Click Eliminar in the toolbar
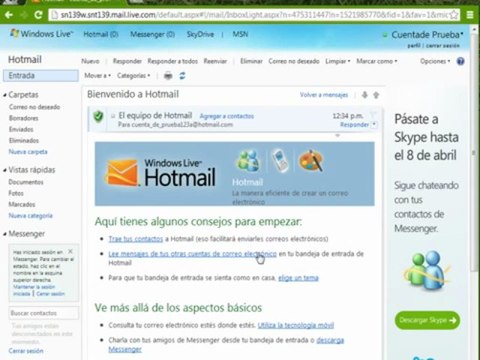Screen dimensions: 480x360 click(x=251, y=61)
